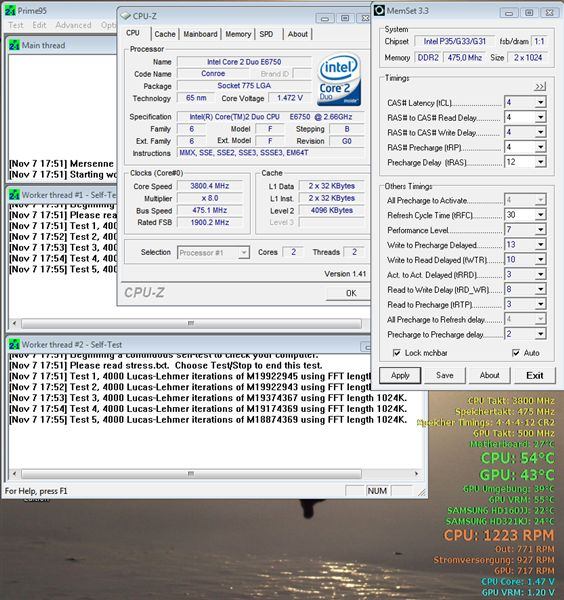
Task: Switch to the Cache tab in CPU-Z
Action: [x=165, y=34]
